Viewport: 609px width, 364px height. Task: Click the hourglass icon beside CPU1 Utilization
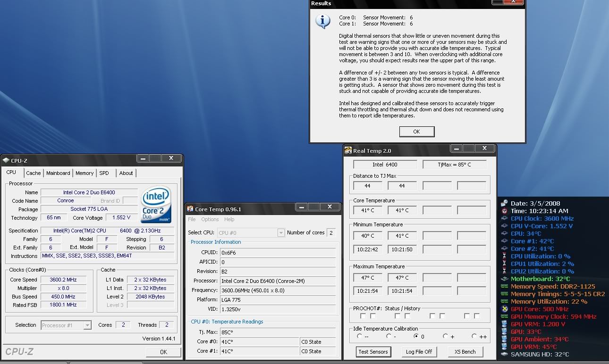505,264
